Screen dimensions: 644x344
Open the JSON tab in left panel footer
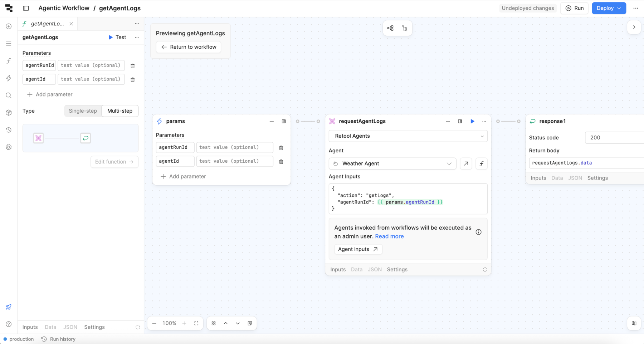[70, 327]
